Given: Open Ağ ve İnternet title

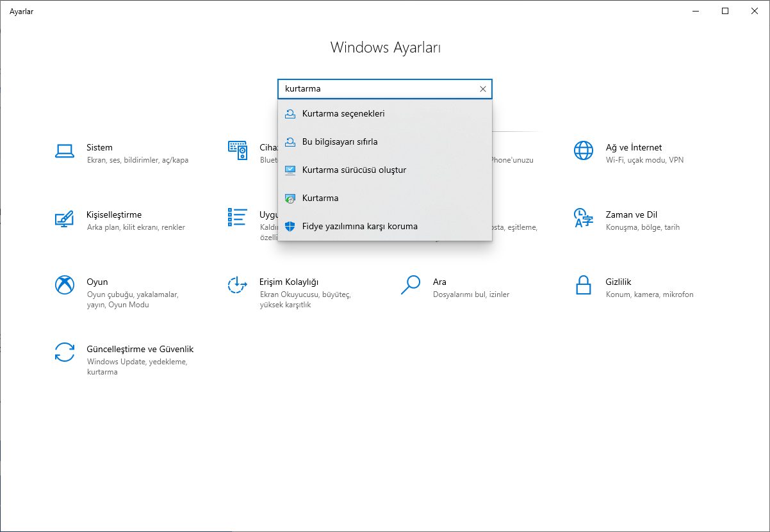Looking at the screenshot, I should click(x=634, y=147).
